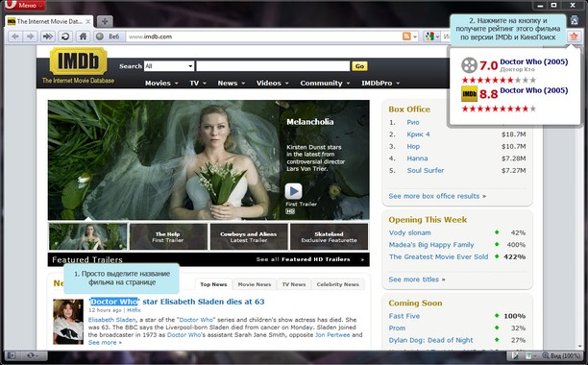Expand the RSS feed dropdown arrow

click(x=415, y=36)
